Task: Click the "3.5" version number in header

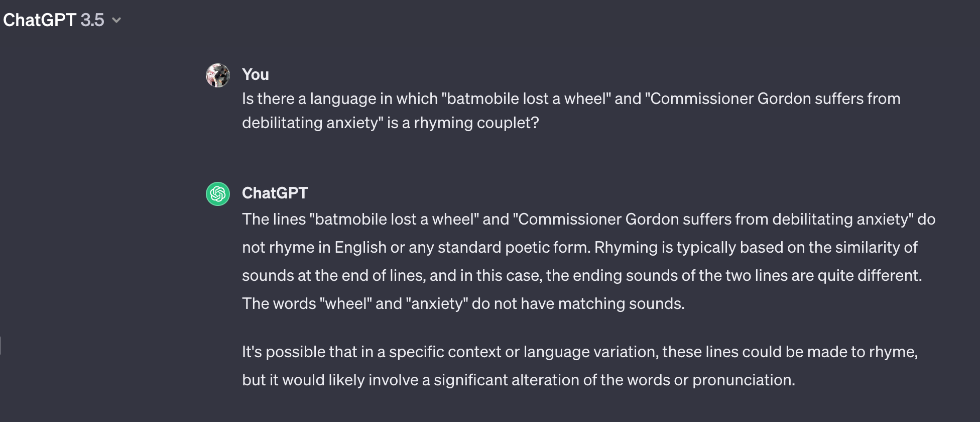Action: pos(92,20)
